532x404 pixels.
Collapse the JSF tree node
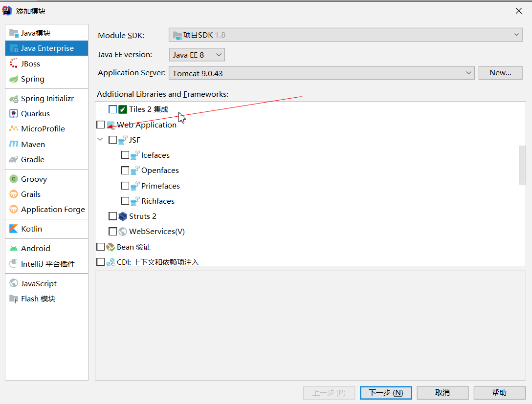(100, 139)
